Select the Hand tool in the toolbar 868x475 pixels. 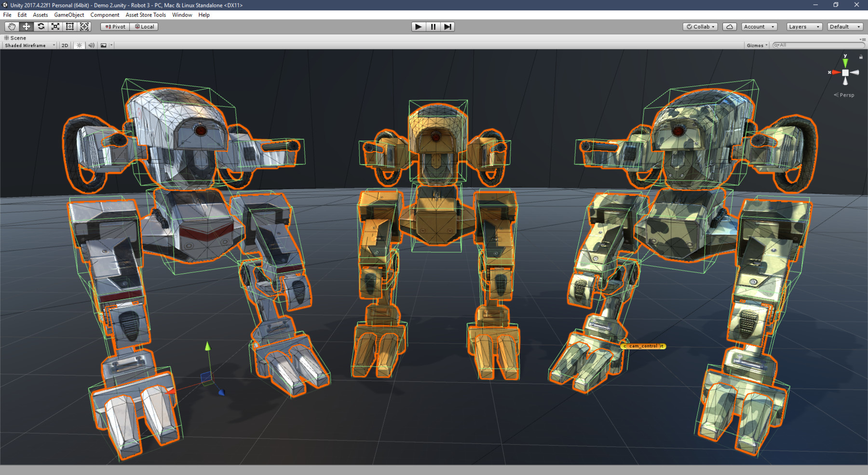point(12,27)
